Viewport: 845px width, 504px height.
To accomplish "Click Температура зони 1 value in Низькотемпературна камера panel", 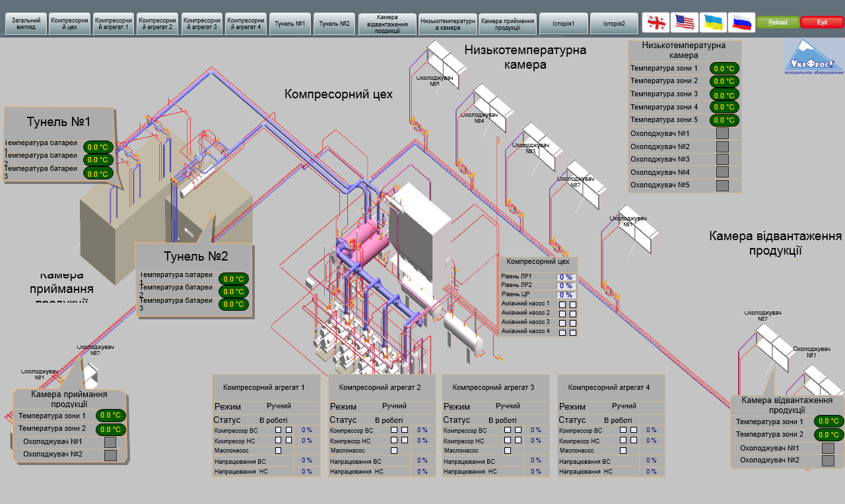I will coord(724,69).
